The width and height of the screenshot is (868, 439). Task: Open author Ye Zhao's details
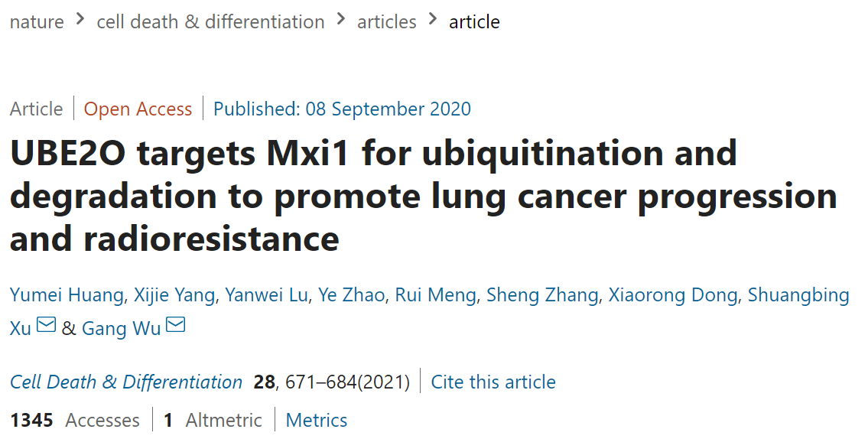click(x=352, y=295)
